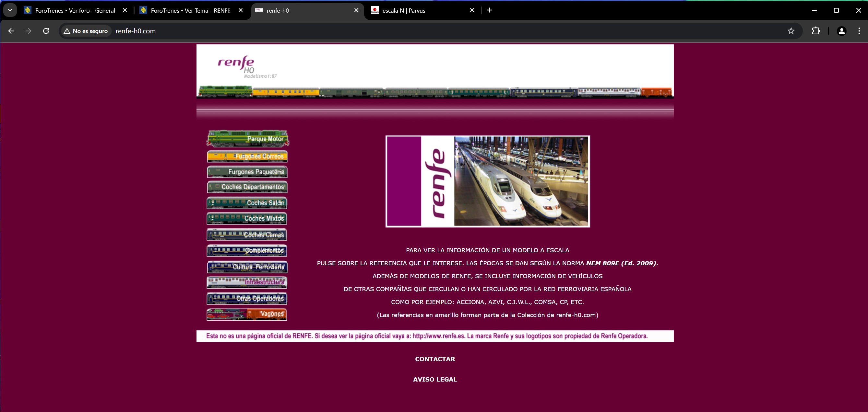Click the browser forward arrow
The width and height of the screenshot is (868, 412).
point(29,31)
